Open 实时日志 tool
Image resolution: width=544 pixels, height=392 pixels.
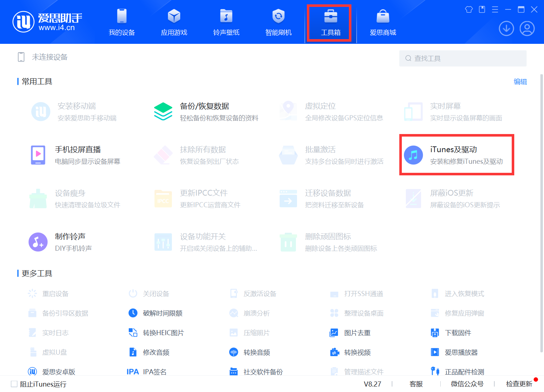(48, 333)
